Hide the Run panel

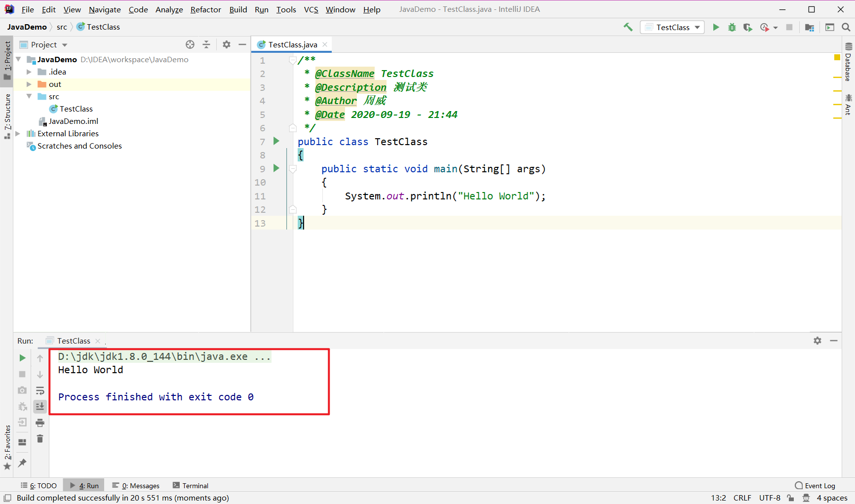tap(834, 341)
